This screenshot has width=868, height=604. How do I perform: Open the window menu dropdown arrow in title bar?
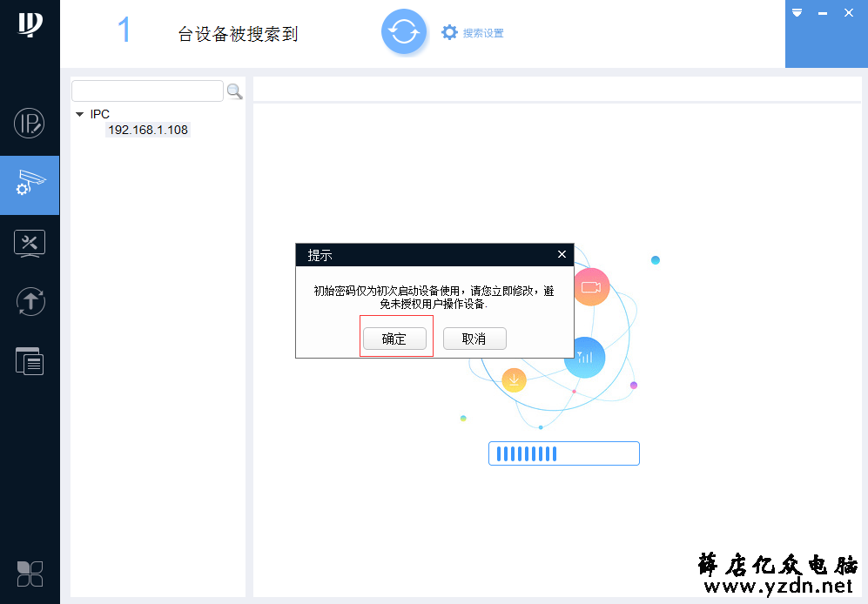(x=797, y=13)
